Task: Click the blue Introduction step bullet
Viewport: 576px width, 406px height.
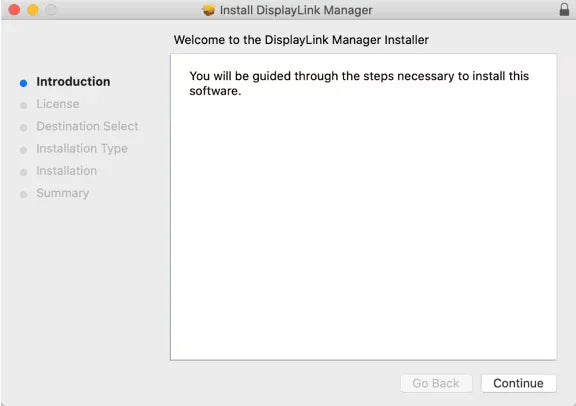Action: 24,83
